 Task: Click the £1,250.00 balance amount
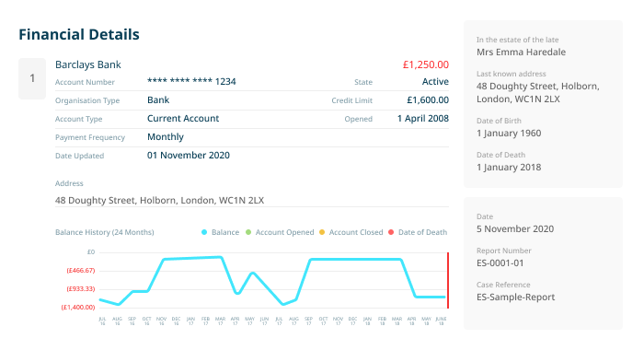425,64
